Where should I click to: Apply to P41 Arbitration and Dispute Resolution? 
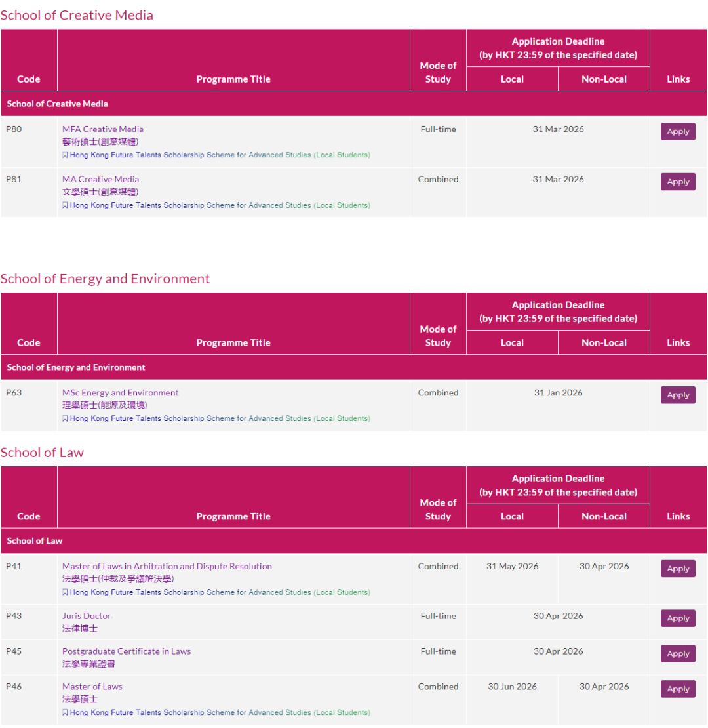678,569
